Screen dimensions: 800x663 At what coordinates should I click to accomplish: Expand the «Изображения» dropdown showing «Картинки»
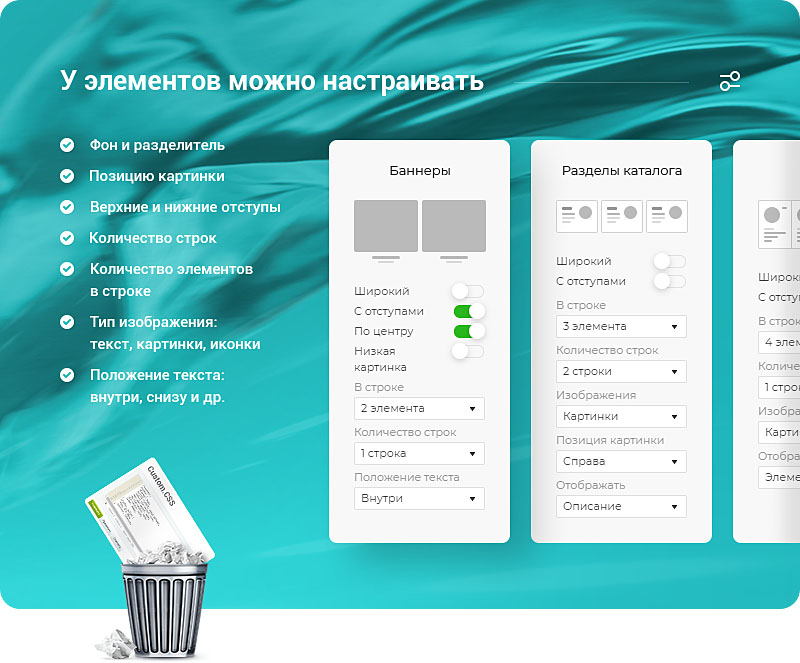[x=621, y=416]
